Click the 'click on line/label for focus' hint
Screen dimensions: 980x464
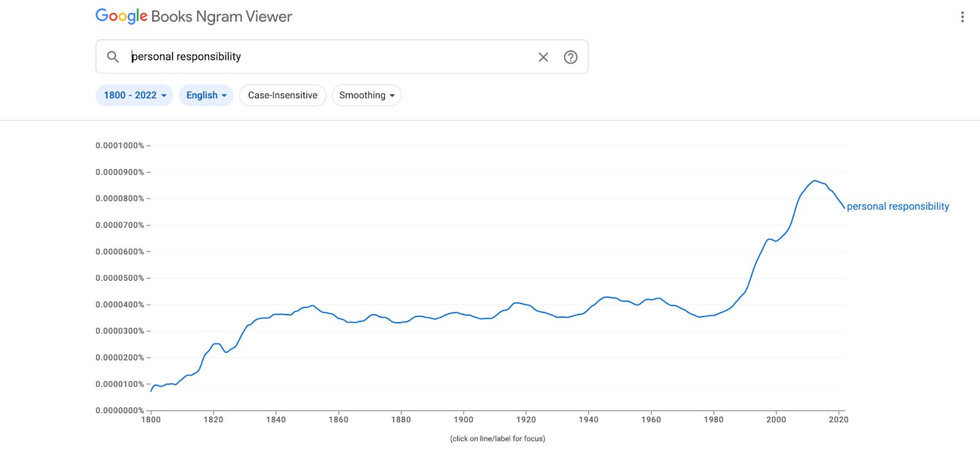[x=498, y=439]
